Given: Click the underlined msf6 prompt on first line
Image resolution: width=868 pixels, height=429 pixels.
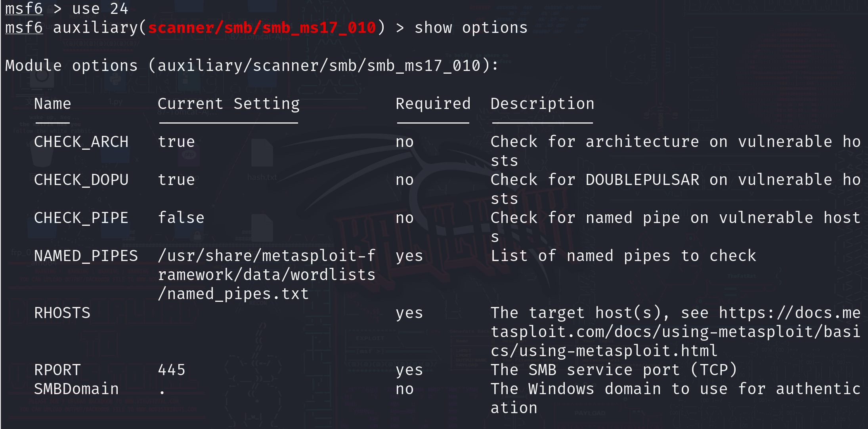Looking at the screenshot, I should click(x=24, y=9).
